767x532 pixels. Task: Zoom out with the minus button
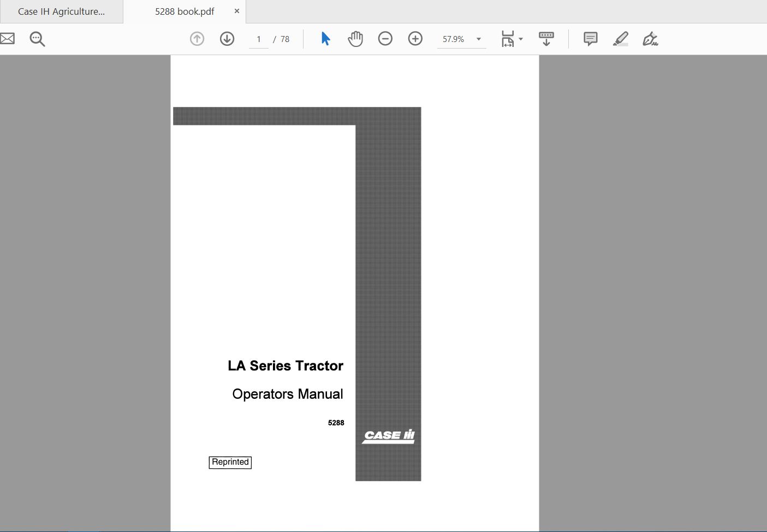(385, 39)
